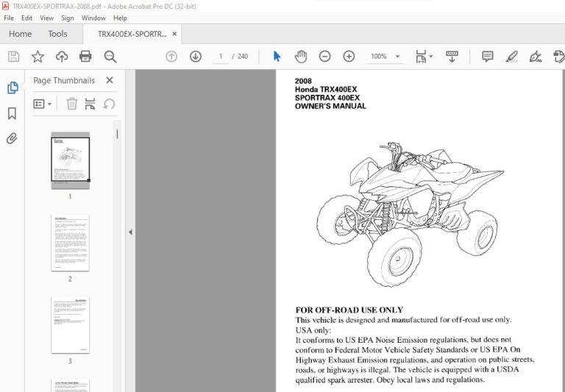Close the TRX400EX document tab

(174, 34)
